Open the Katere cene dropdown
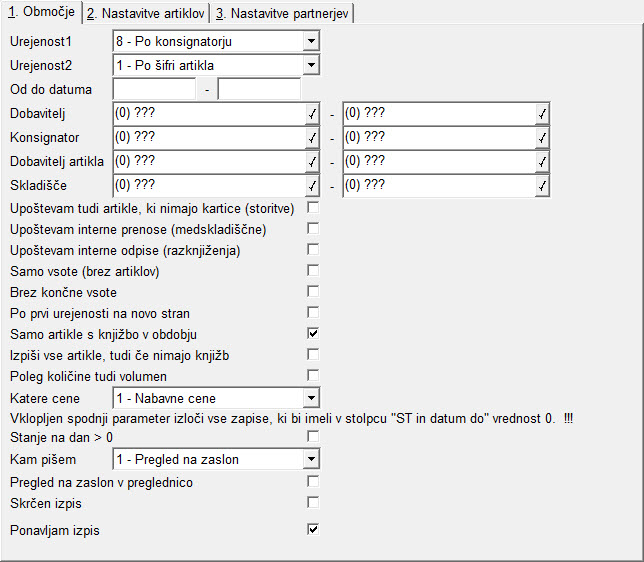The height and width of the screenshot is (562, 644). coord(311,398)
